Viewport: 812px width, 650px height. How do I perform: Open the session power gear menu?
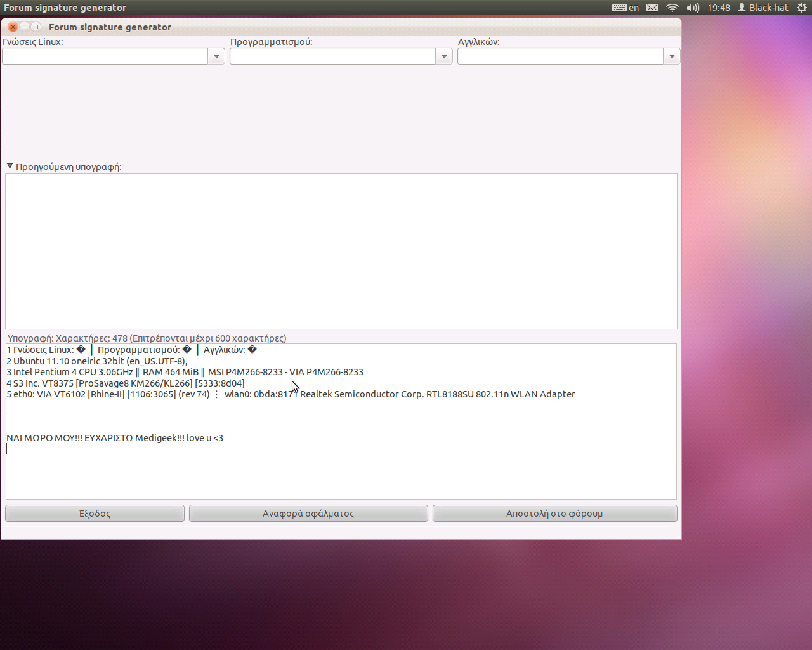point(802,8)
